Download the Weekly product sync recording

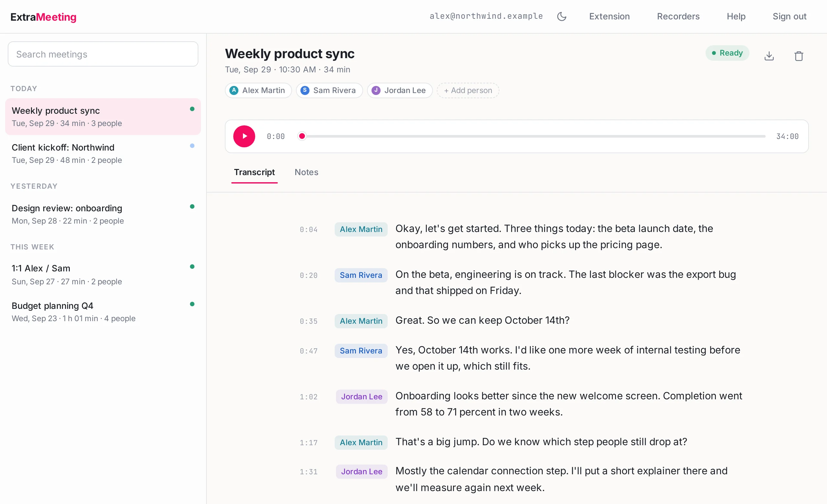[x=769, y=56]
